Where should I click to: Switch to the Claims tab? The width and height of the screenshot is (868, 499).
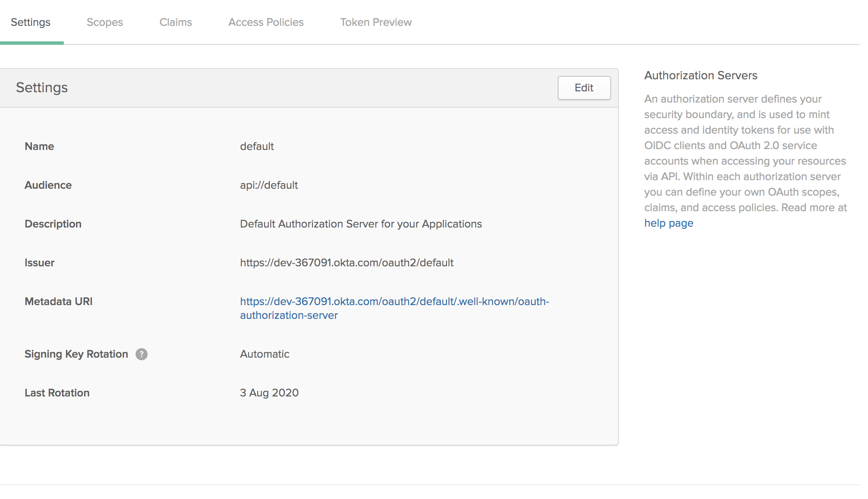pos(175,22)
